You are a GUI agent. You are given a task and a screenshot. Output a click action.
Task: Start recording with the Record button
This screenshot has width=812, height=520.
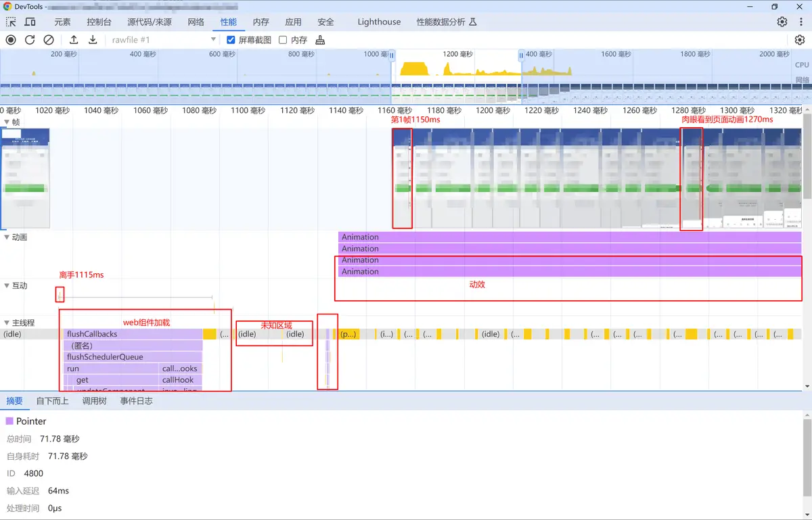(11, 40)
